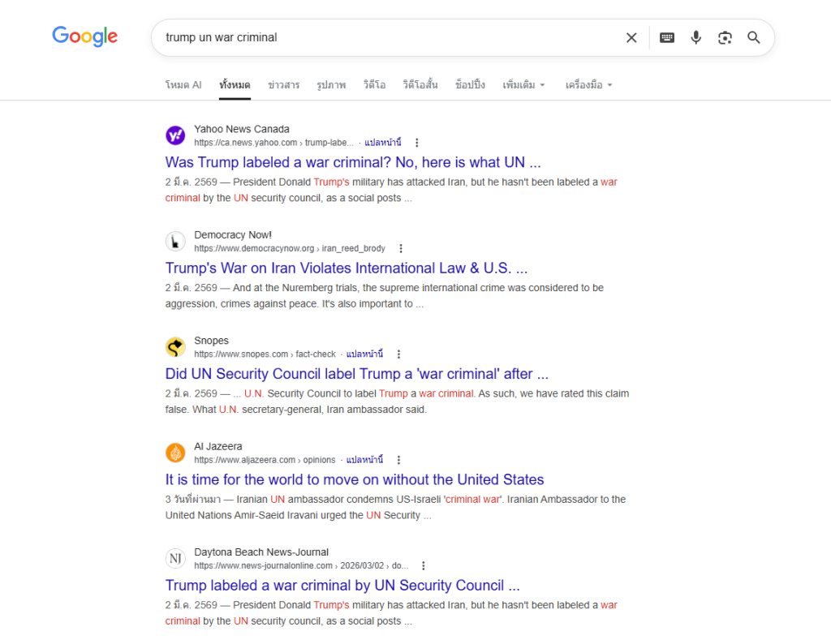Select the โหมด AI tab

tap(183, 85)
